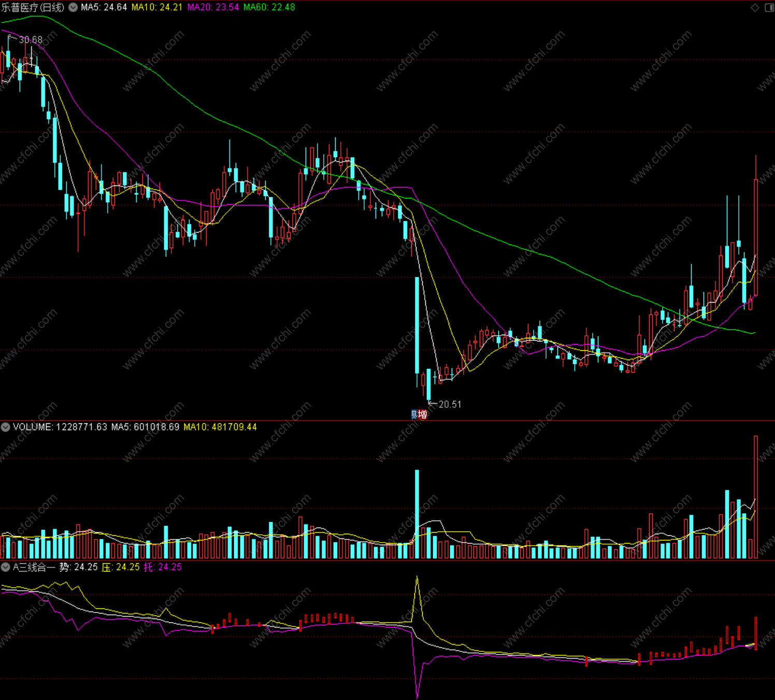Click volume MA5: 601018.69 label
This screenshot has width=775, height=700.
145,427
